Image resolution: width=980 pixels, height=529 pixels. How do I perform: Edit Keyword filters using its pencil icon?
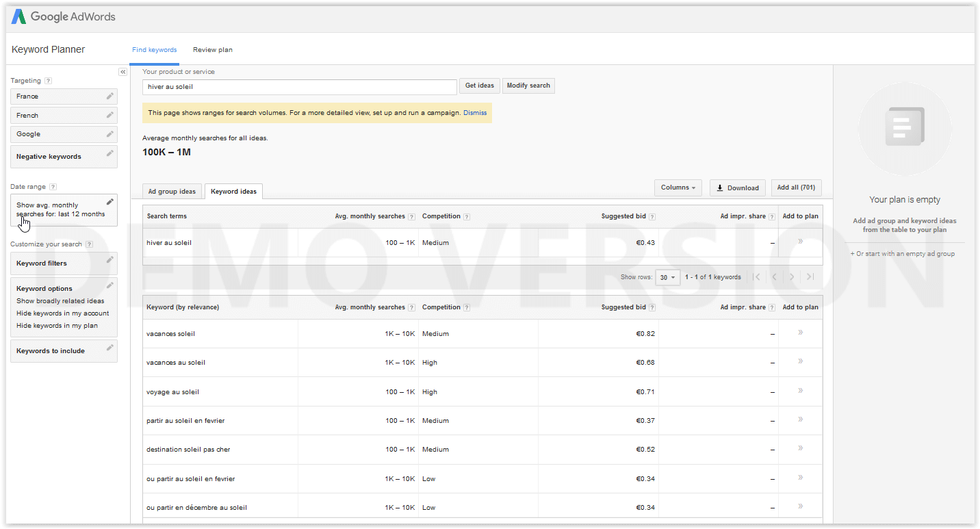[109, 260]
